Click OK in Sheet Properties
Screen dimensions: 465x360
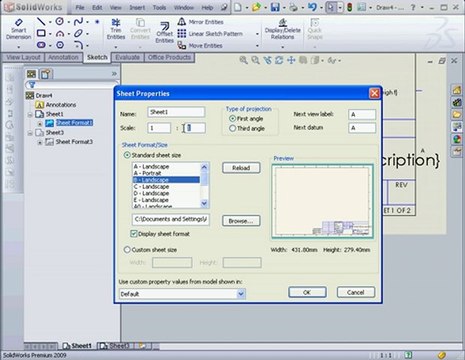point(307,292)
